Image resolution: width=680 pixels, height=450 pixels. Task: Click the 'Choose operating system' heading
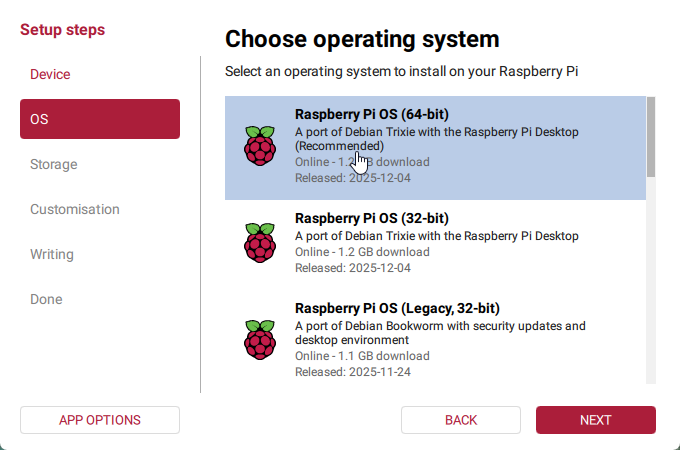[362, 40]
